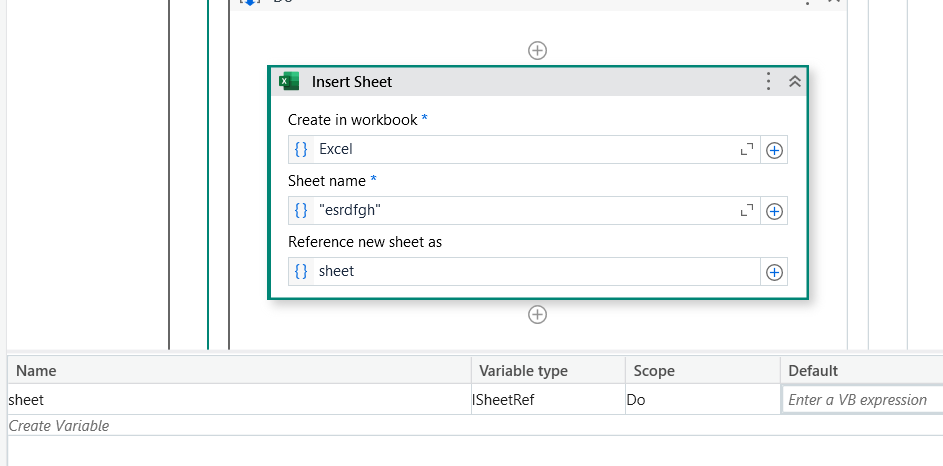Click the Excel icon in Insert Sheet header
The image size is (943, 466).
[290, 82]
